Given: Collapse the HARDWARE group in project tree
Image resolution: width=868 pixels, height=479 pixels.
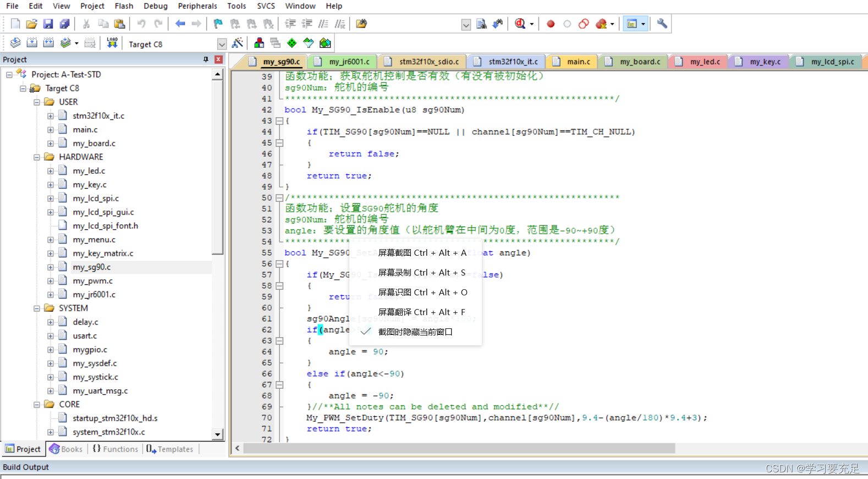Looking at the screenshot, I should pos(37,157).
